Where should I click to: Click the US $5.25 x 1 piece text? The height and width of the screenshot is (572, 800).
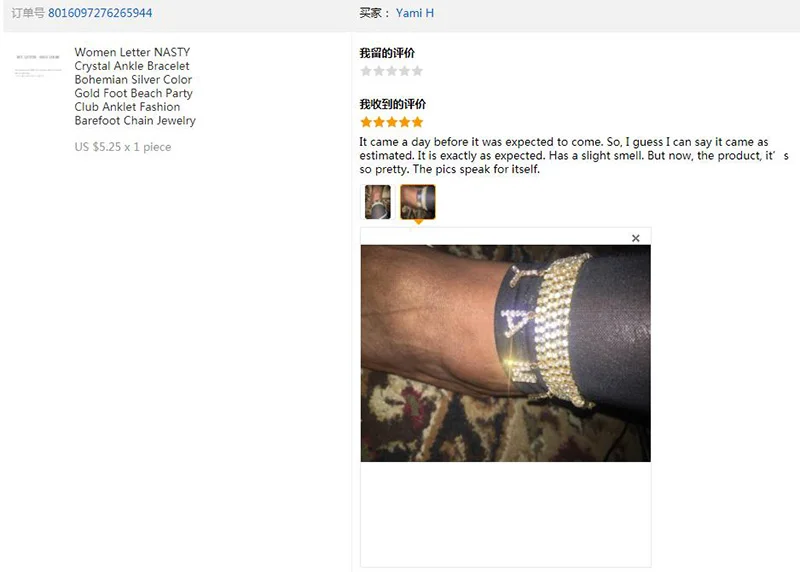point(123,147)
